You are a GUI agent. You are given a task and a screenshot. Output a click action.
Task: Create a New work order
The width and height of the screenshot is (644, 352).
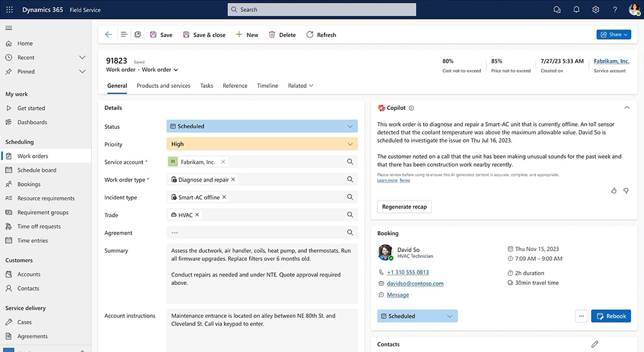pos(247,35)
